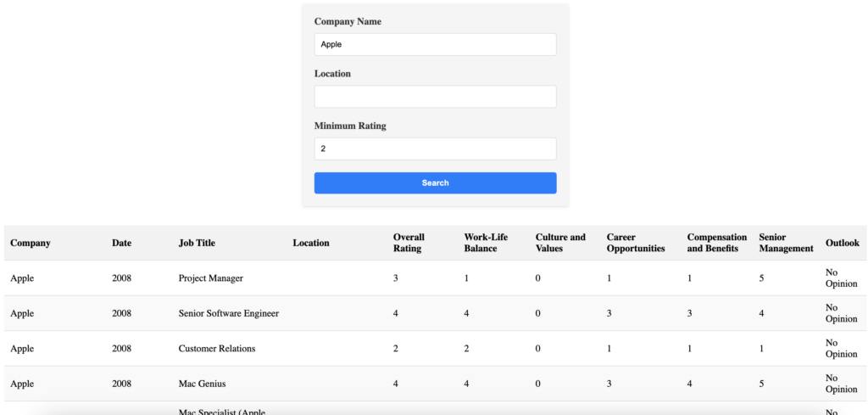Click the Apple cell in Project Manager row

(22, 278)
